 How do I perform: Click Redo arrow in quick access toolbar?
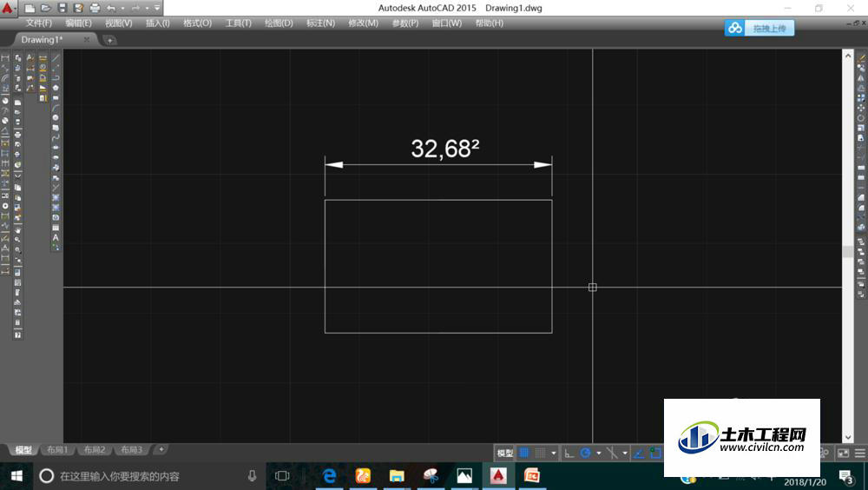(135, 9)
